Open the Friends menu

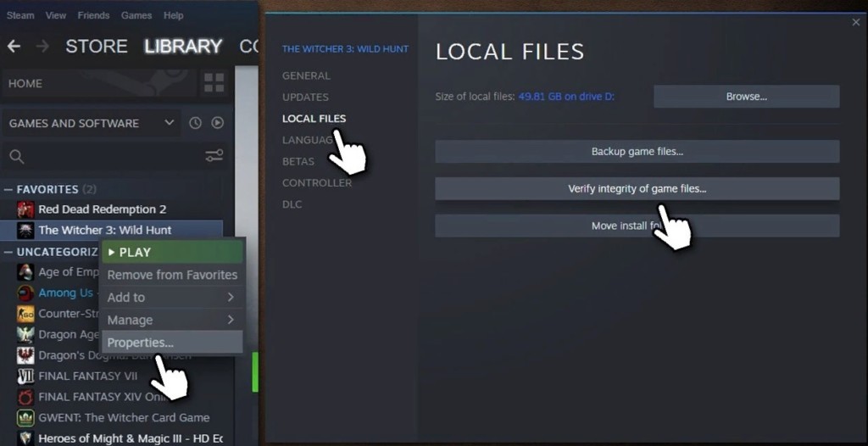click(x=93, y=15)
